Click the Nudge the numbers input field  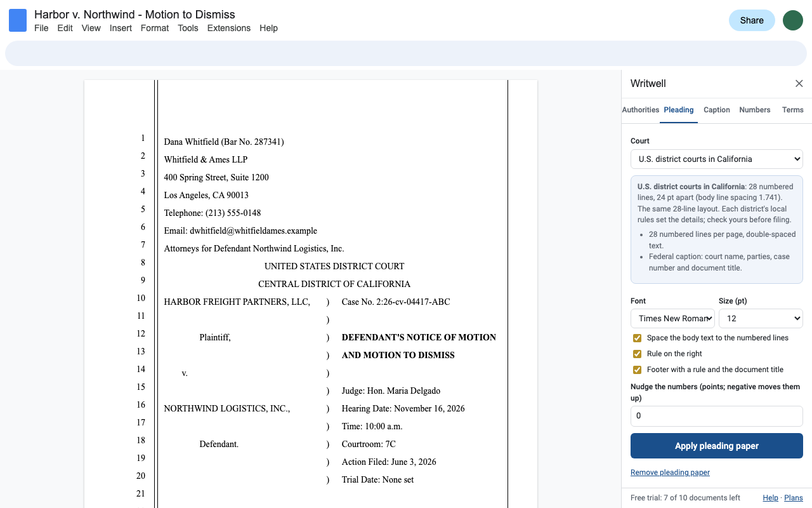(717, 416)
